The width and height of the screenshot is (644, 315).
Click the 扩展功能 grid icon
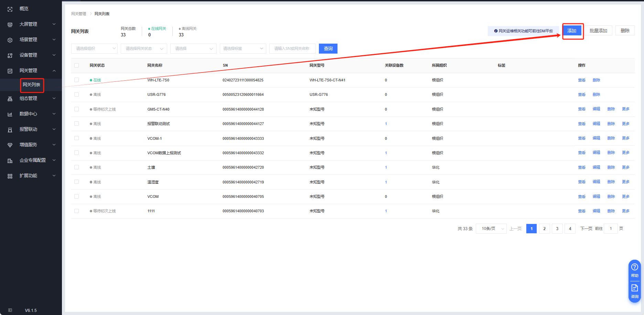pos(10,176)
